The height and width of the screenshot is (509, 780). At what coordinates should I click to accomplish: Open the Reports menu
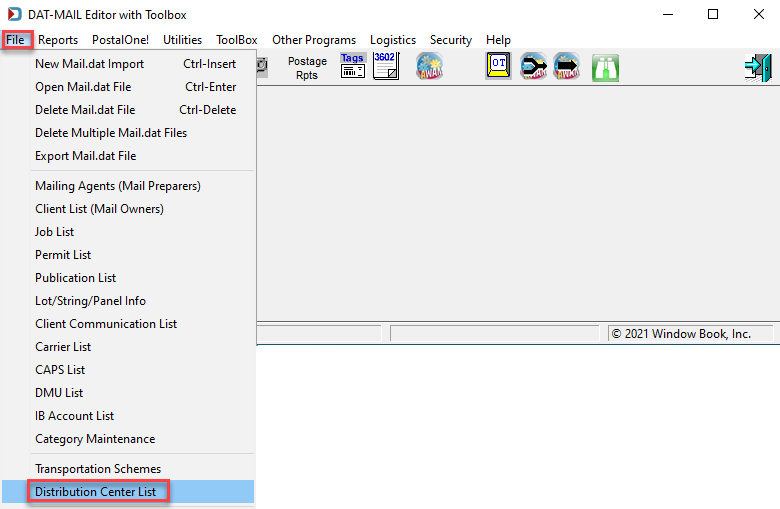(x=58, y=40)
